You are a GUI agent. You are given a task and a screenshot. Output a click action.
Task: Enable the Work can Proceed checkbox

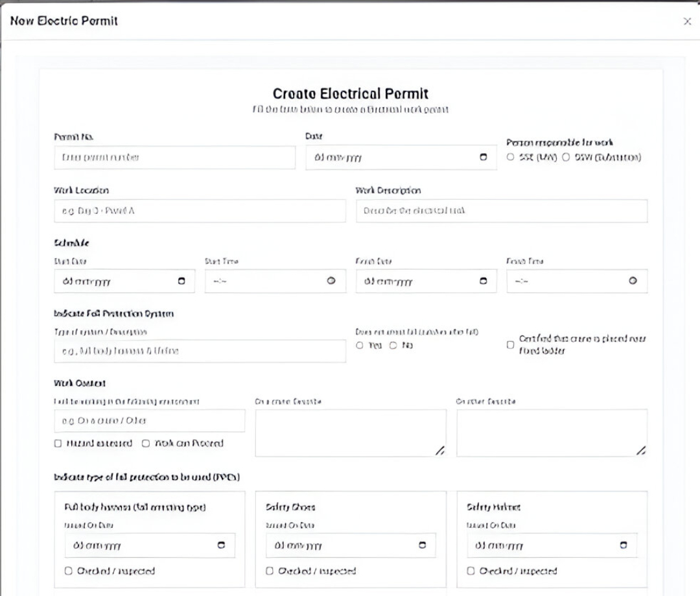tap(145, 444)
